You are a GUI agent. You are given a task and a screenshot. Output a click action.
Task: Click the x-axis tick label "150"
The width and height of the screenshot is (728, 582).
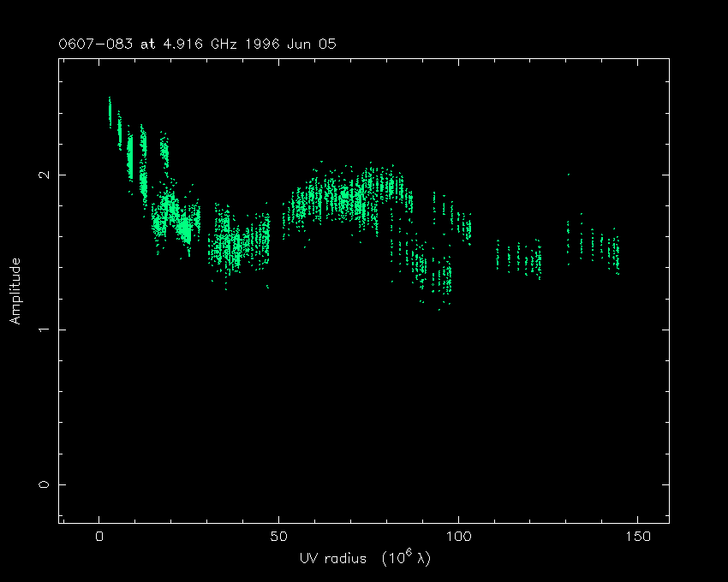638,537
